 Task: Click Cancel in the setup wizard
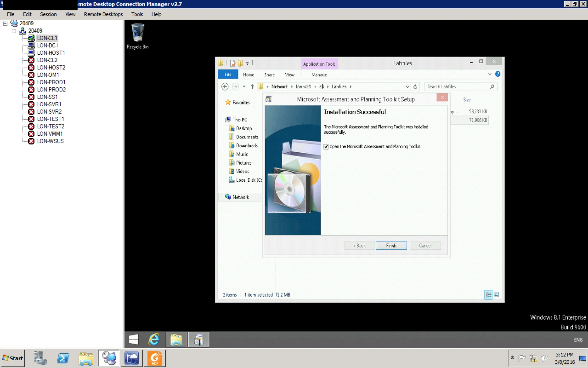tap(425, 246)
